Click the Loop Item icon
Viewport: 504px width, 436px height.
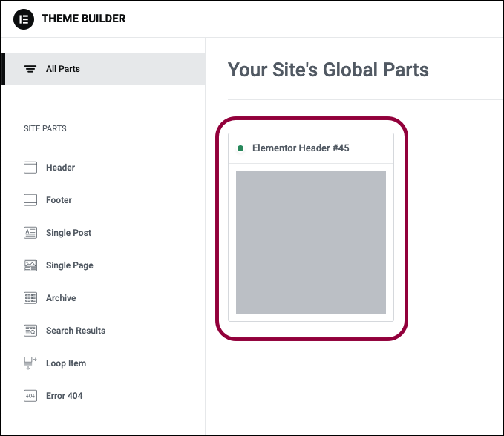30,363
